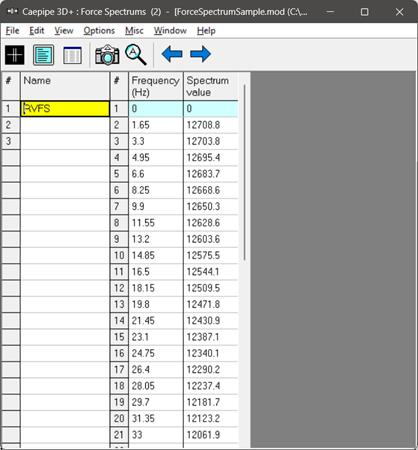Open the File menu
The width and height of the screenshot is (418, 450).
pyautogui.click(x=12, y=31)
